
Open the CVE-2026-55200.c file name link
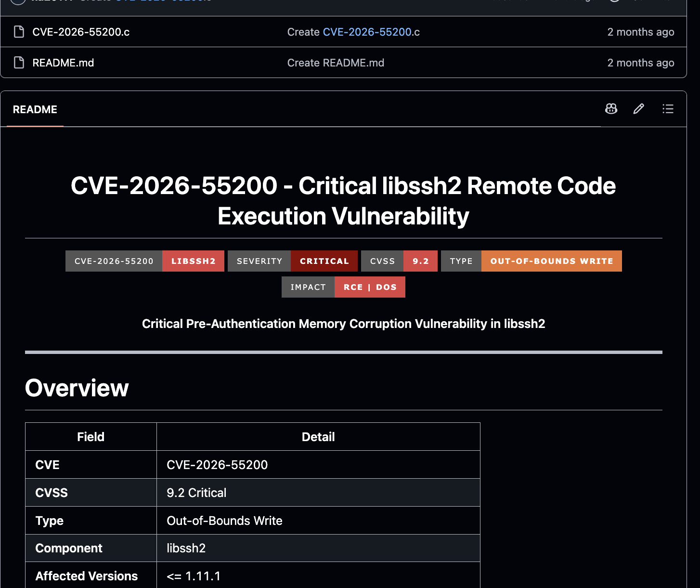click(x=81, y=32)
